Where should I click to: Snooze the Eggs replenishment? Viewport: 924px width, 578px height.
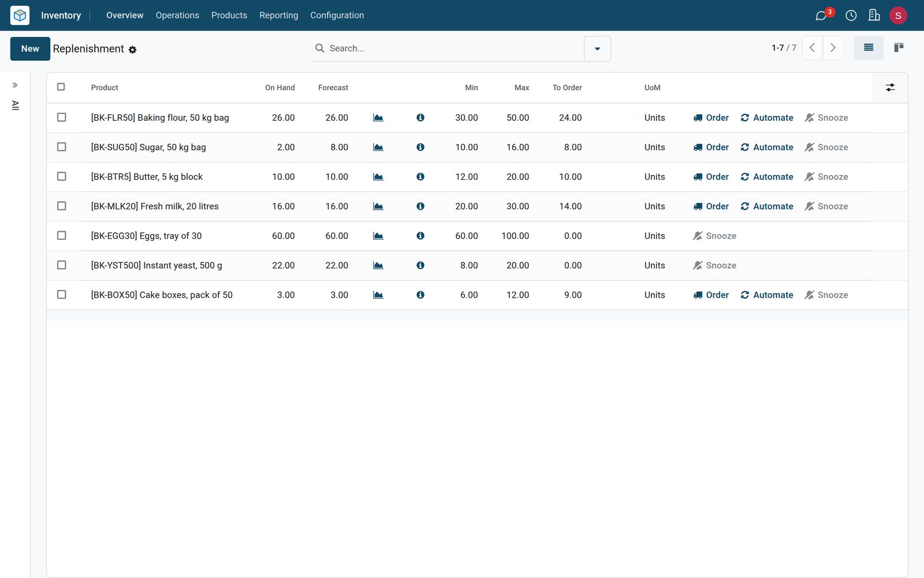point(715,236)
